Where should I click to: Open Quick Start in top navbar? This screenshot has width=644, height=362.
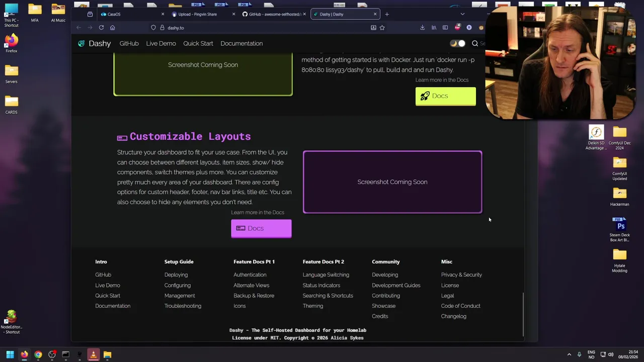pos(198,43)
